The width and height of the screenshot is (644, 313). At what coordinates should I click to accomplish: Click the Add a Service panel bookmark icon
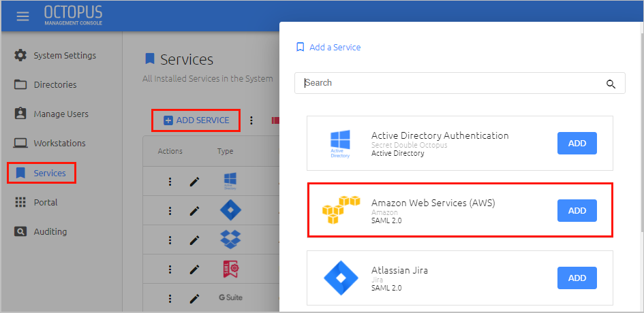[x=301, y=47]
